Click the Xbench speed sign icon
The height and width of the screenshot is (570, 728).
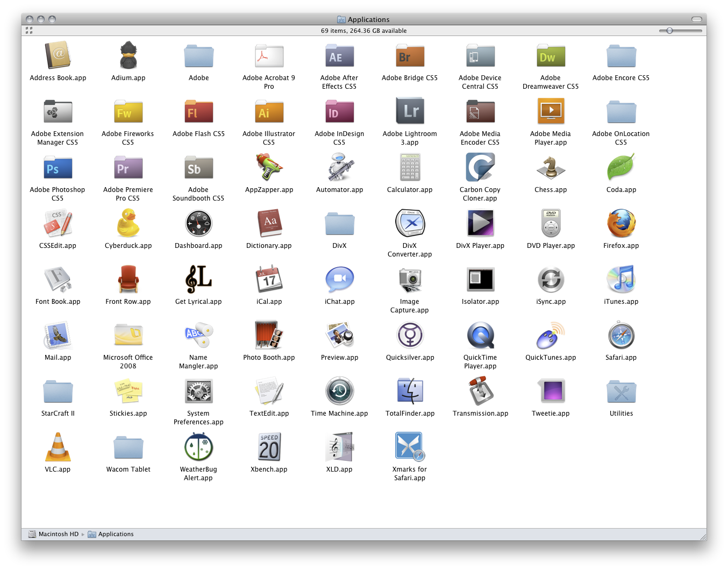(x=269, y=447)
